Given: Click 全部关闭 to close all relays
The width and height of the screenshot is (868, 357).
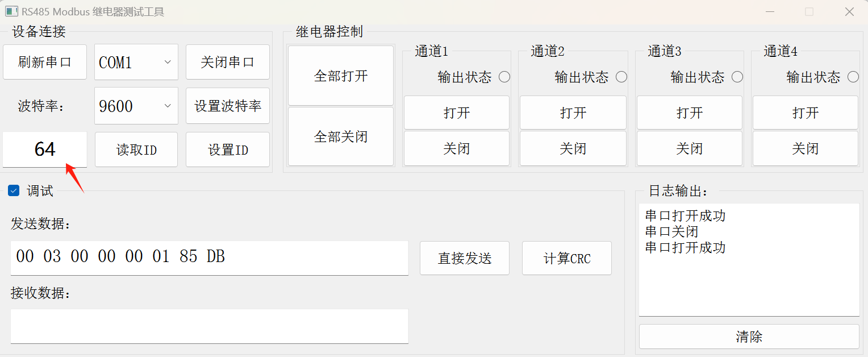Looking at the screenshot, I should tap(341, 136).
